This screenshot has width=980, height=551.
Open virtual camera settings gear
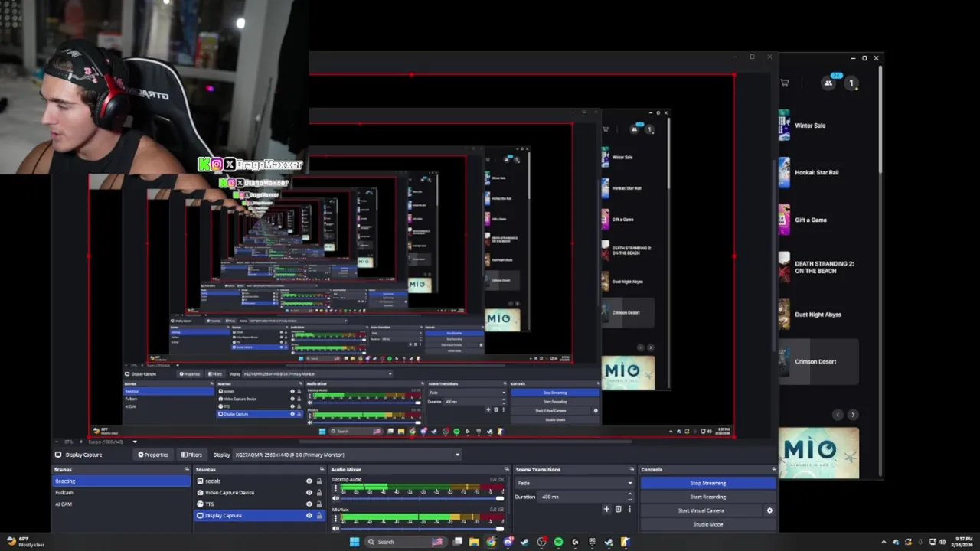[x=769, y=510]
